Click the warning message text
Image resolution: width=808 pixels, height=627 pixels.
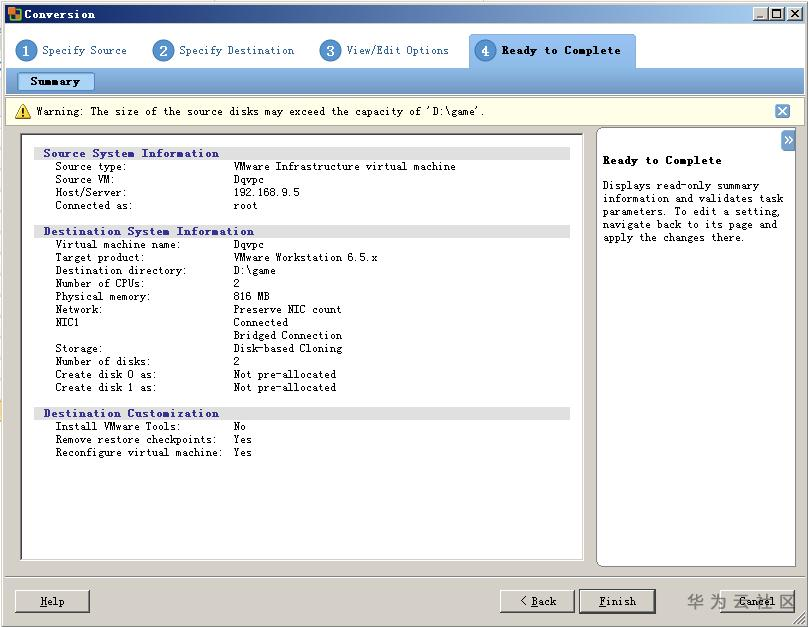pos(260,111)
